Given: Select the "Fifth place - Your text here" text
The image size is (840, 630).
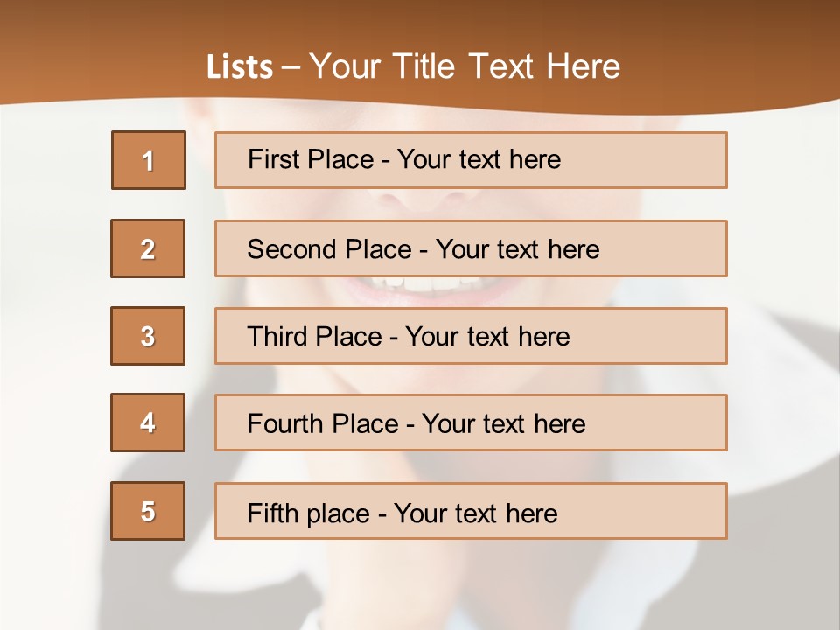Looking at the screenshot, I should [x=402, y=513].
